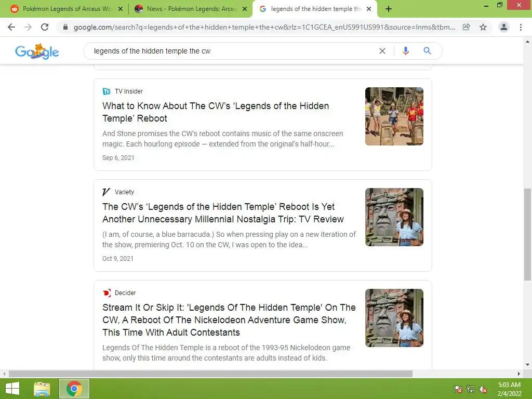
Task: Click the scroll down arrow
Action: [x=527, y=365]
